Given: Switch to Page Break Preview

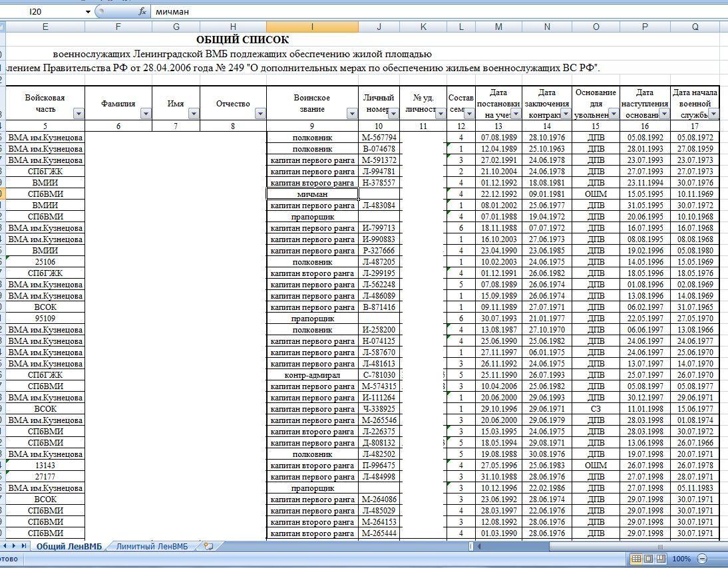Looking at the screenshot, I should tap(661, 559).
